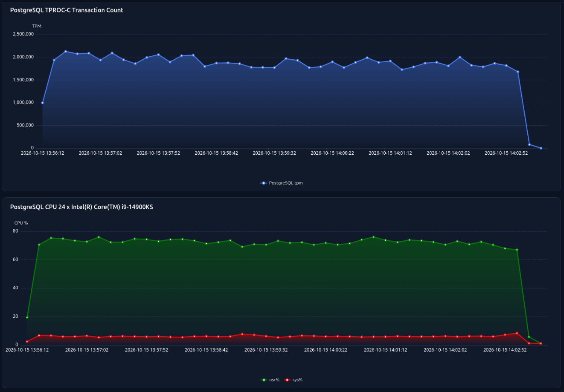Select final TPM data point at zero

pyautogui.click(x=541, y=148)
